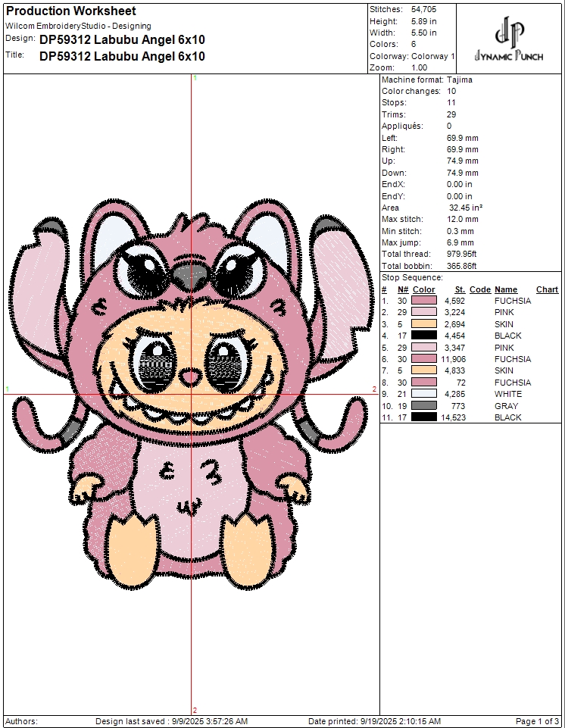The width and height of the screenshot is (565, 728).
Task: Click the Area value 32.45 in²
Action: [466, 208]
